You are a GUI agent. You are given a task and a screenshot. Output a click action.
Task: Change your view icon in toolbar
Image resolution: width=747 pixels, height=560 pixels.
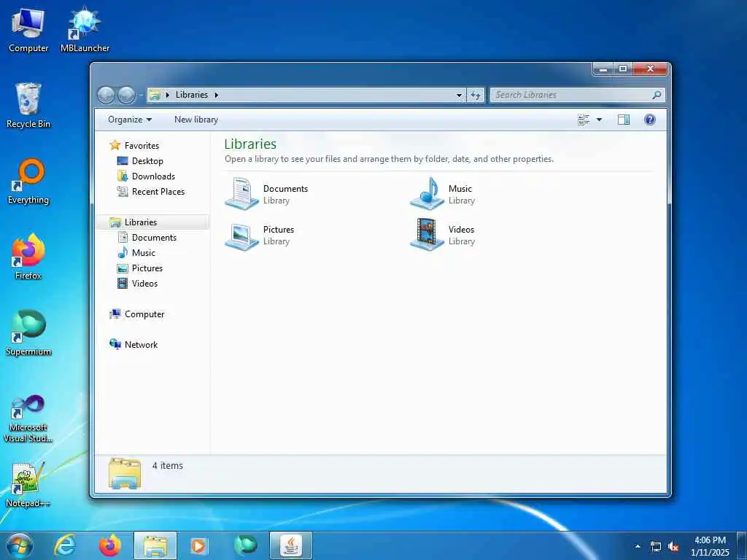click(583, 120)
